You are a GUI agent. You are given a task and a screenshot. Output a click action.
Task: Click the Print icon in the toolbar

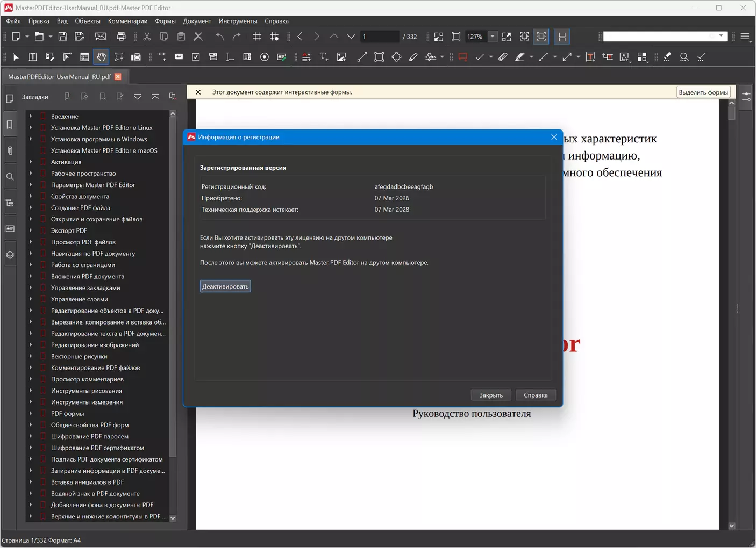(x=121, y=37)
